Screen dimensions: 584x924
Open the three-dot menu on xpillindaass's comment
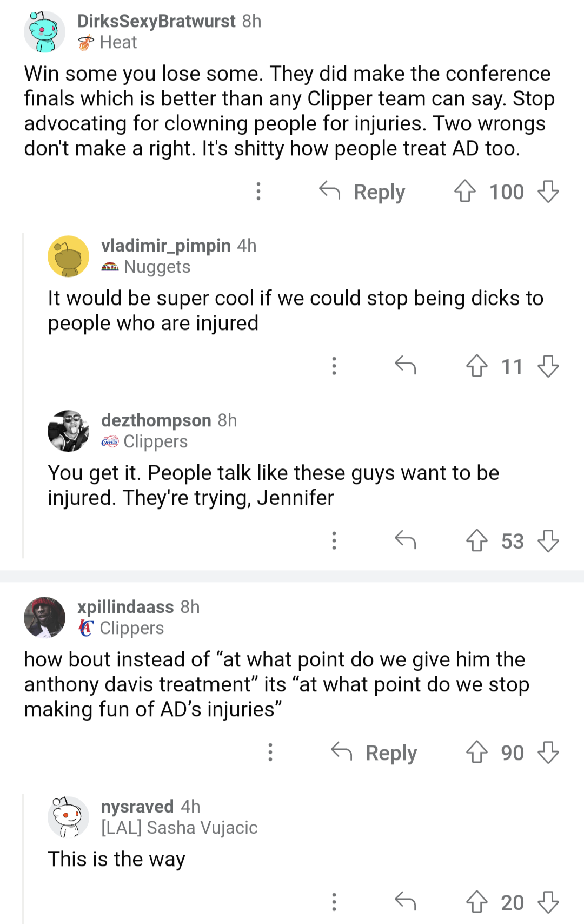tap(271, 753)
